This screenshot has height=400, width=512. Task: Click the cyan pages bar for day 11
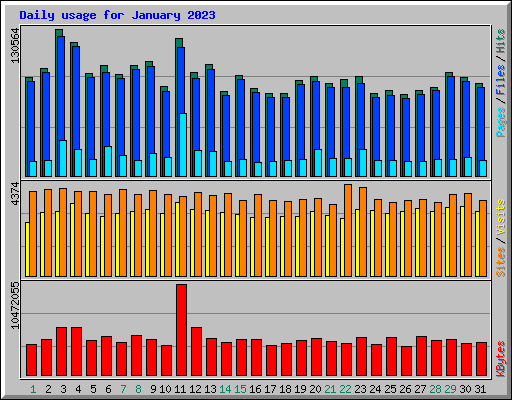tap(183, 145)
